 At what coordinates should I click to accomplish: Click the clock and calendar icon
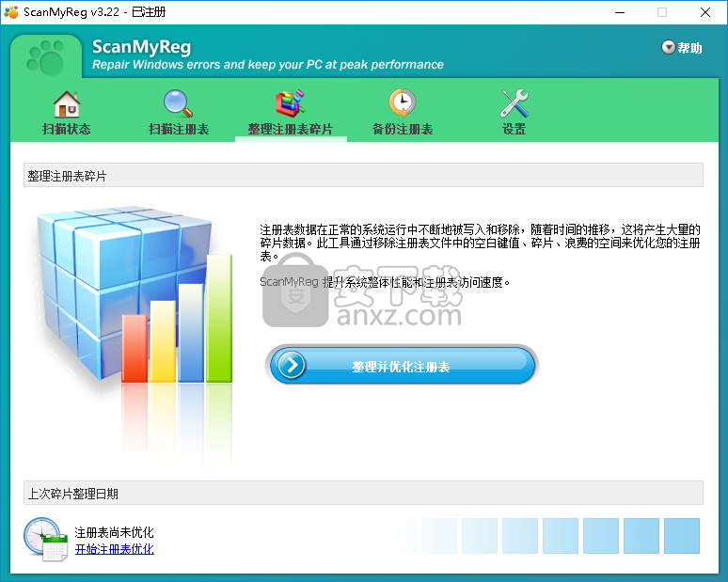(x=46, y=540)
